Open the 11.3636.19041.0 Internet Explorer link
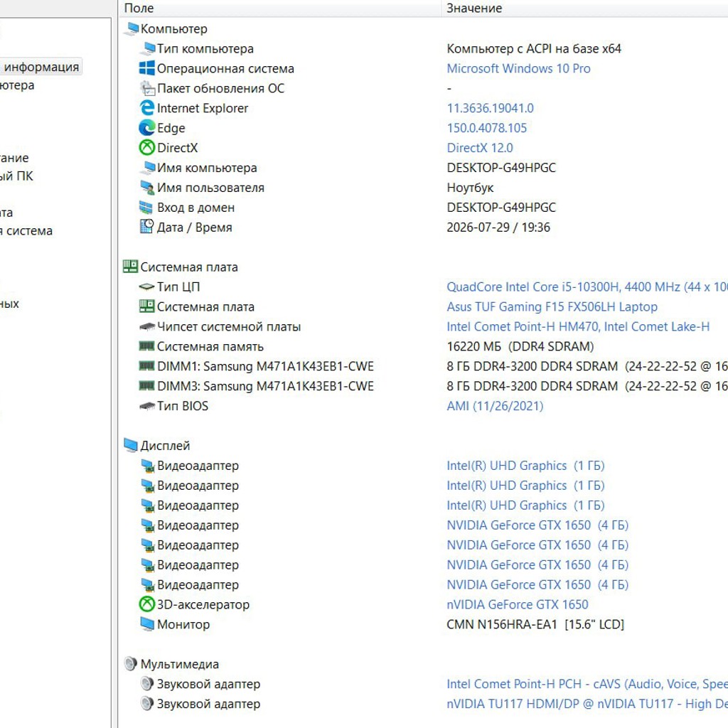 (x=491, y=108)
